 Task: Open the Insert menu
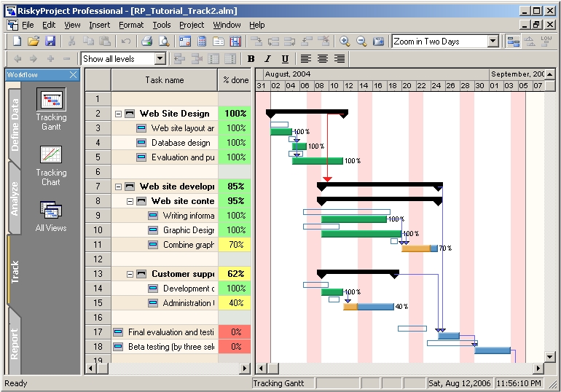click(x=100, y=25)
